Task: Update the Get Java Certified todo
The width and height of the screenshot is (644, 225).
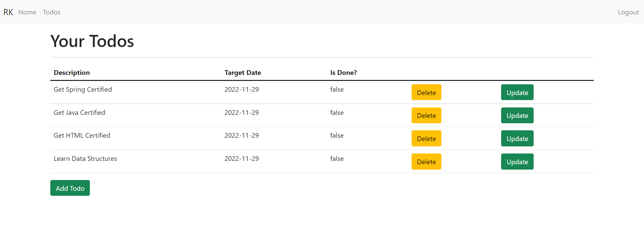Action: [x=517, y=116]
